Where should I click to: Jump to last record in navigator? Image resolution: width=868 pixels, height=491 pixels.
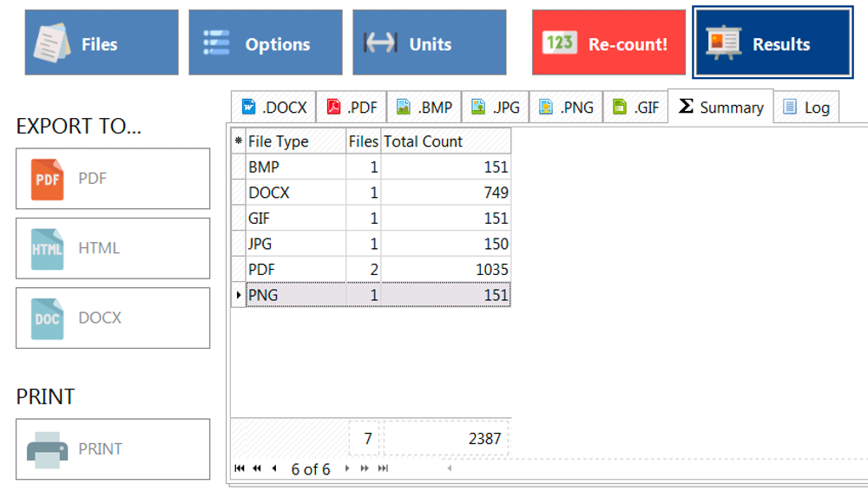click(383, 468)
